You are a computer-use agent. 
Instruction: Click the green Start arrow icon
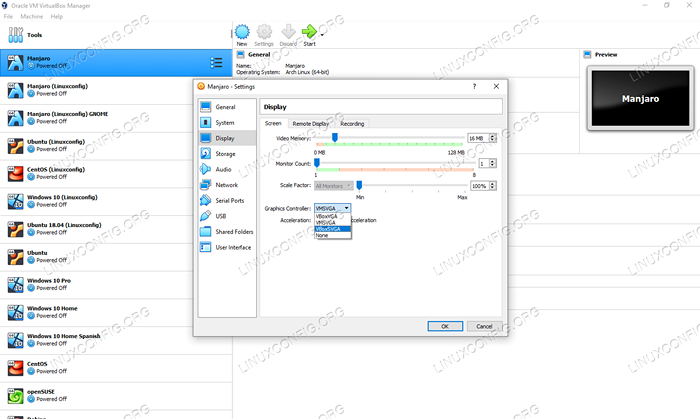tap(309, 32)
